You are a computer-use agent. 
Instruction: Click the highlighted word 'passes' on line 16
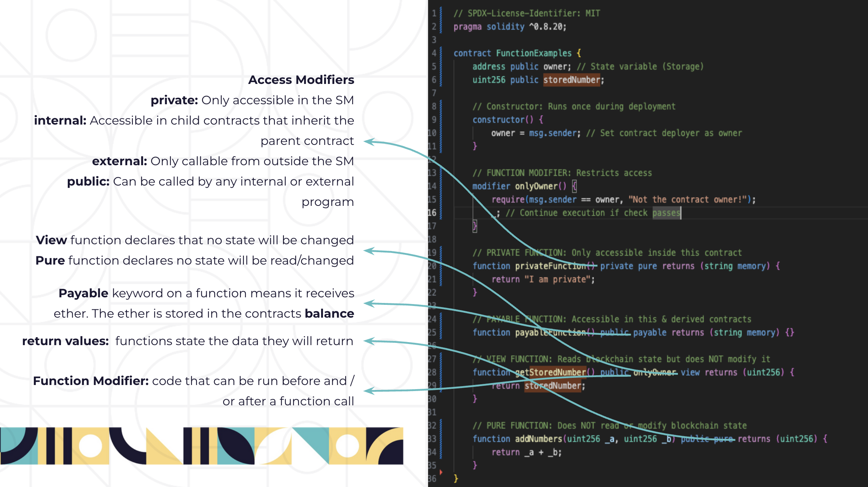[x=666, y=213]
